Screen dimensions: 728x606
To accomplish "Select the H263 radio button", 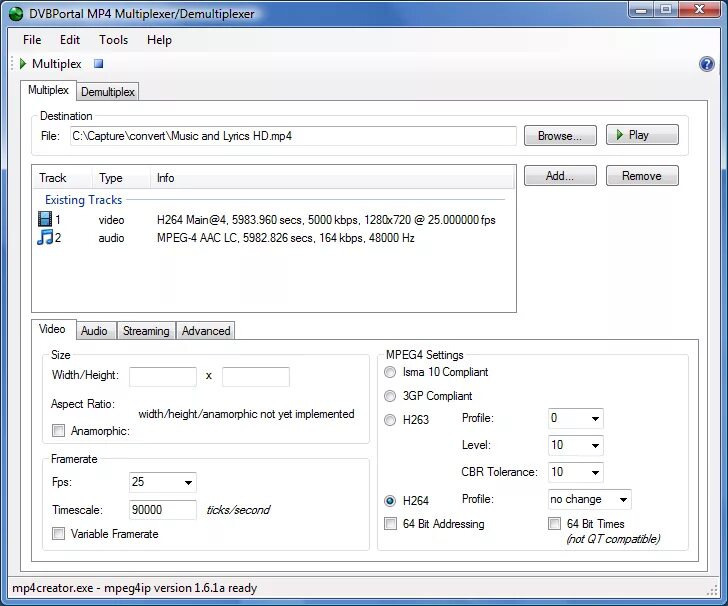I will coord(390,420).
